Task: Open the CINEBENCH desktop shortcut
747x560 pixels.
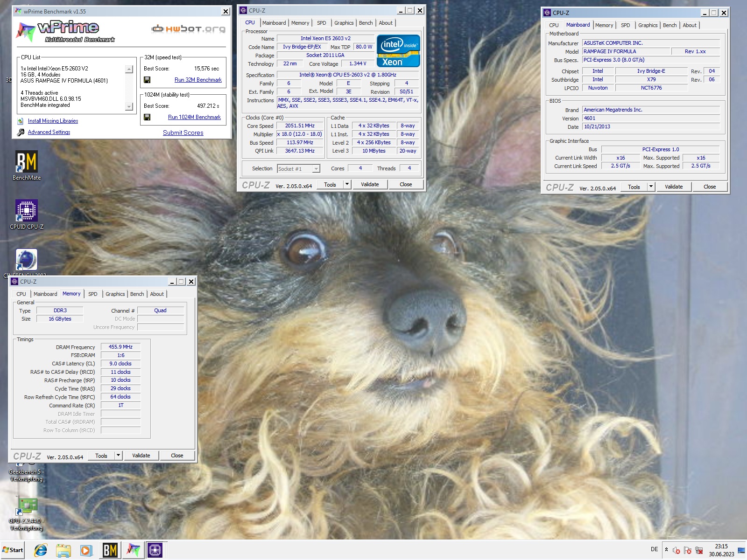Action: point(27,263)
